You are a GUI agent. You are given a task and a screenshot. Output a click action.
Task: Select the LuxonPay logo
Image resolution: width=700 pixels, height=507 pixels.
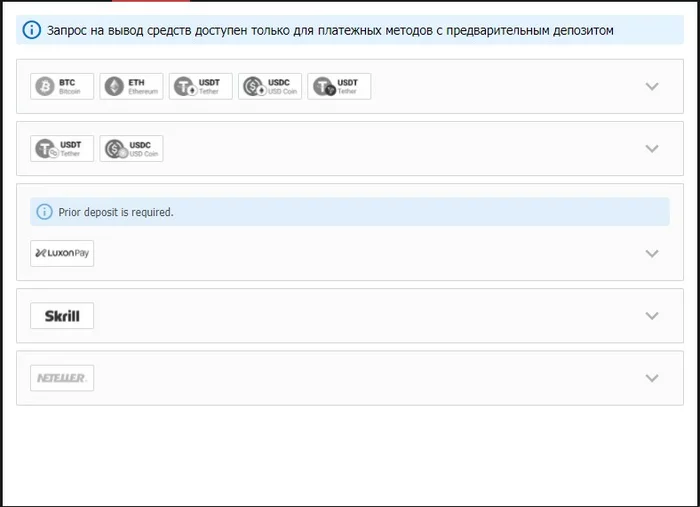click(x=62, y=254)
